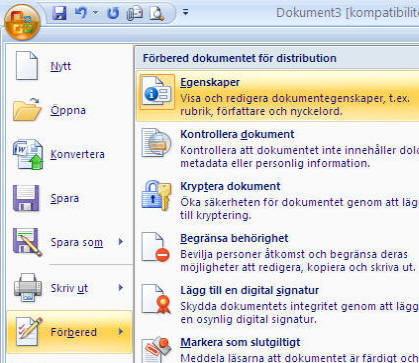Viewport: 419px width, 363px height.
Task: Open Begränsa behörighet
Action: (234, 238)
